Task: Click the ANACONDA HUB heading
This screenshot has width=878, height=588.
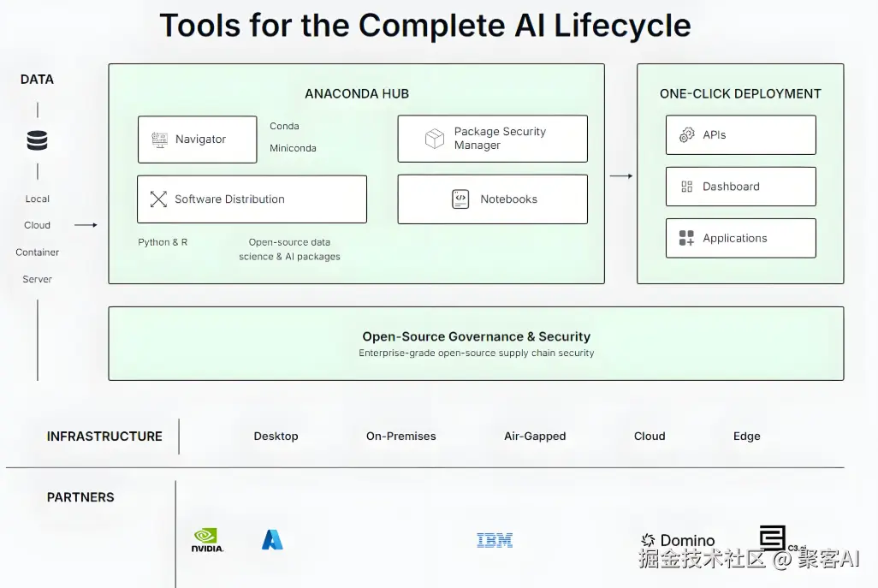Action: 357,93
